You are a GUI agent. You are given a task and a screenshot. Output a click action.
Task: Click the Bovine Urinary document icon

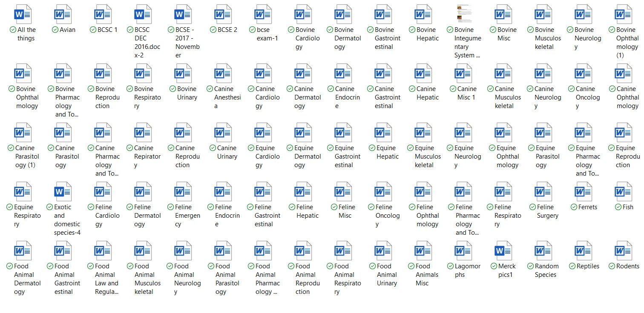click(183, 73)
